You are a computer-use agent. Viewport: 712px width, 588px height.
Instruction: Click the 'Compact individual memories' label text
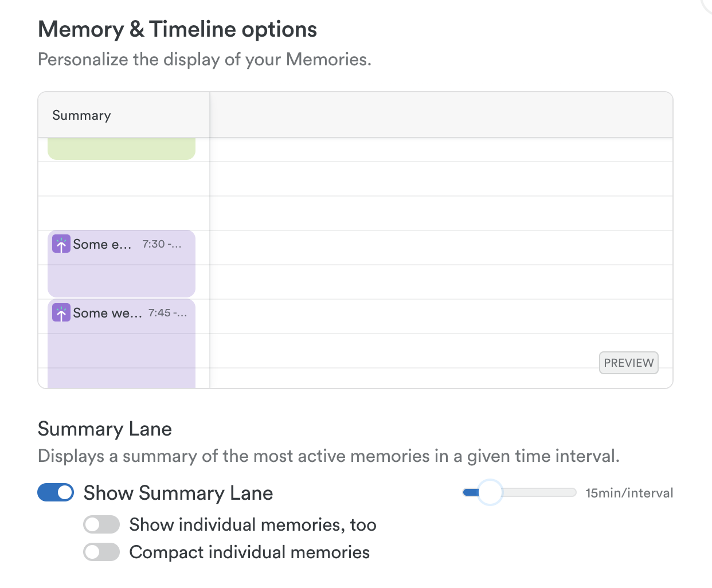coord(249,552)
